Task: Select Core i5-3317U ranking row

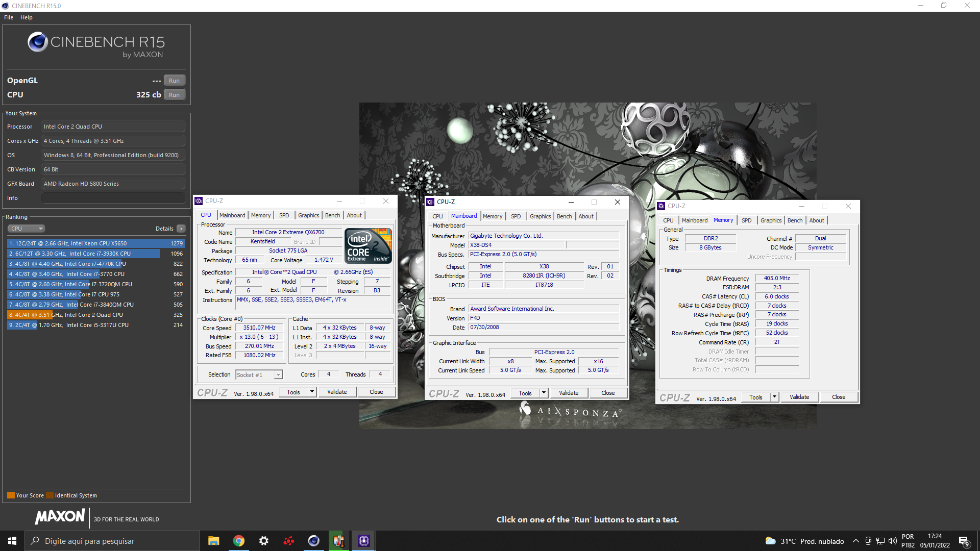Action: 96,325
